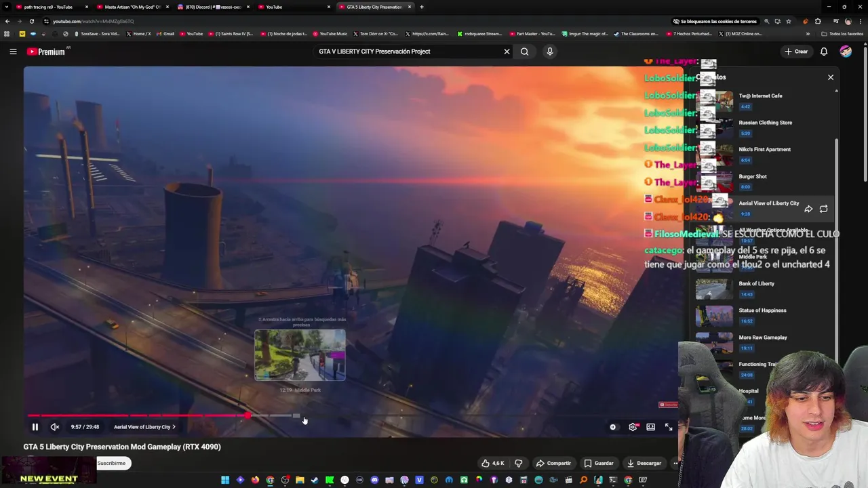
Task: Open a new browser tab
Action: (422, 7)
